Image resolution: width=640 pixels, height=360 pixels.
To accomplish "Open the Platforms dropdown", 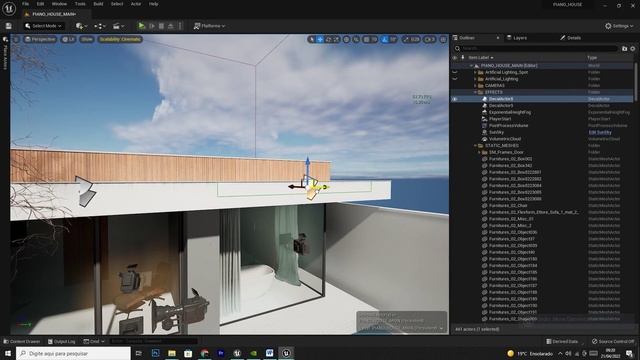I will 209,26.
